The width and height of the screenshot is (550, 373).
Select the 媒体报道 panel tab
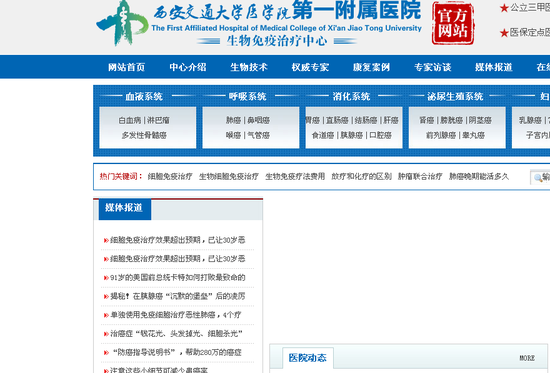click(x=125, y=209)
